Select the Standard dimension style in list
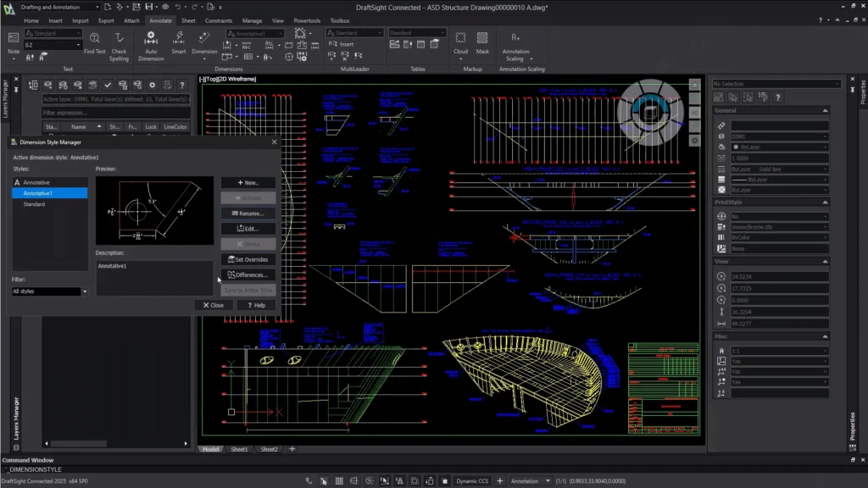Screen dimensions: 868x488 [x=35, y=204]
